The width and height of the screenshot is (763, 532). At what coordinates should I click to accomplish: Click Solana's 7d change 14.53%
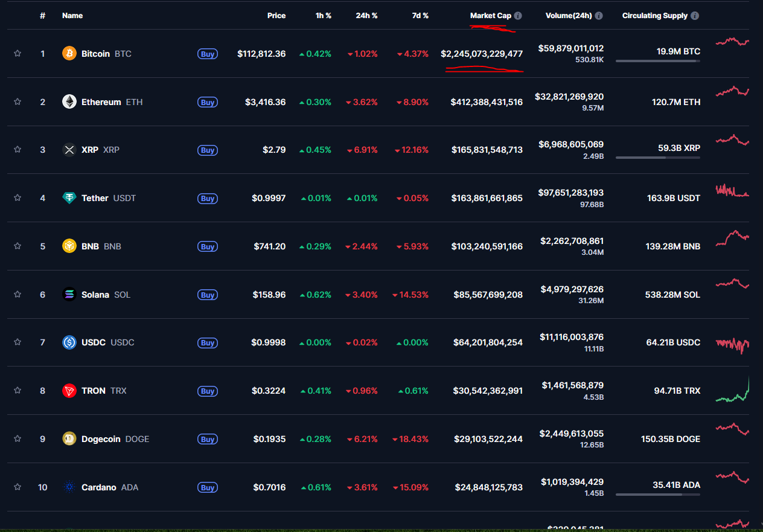(x=410, y=295)
